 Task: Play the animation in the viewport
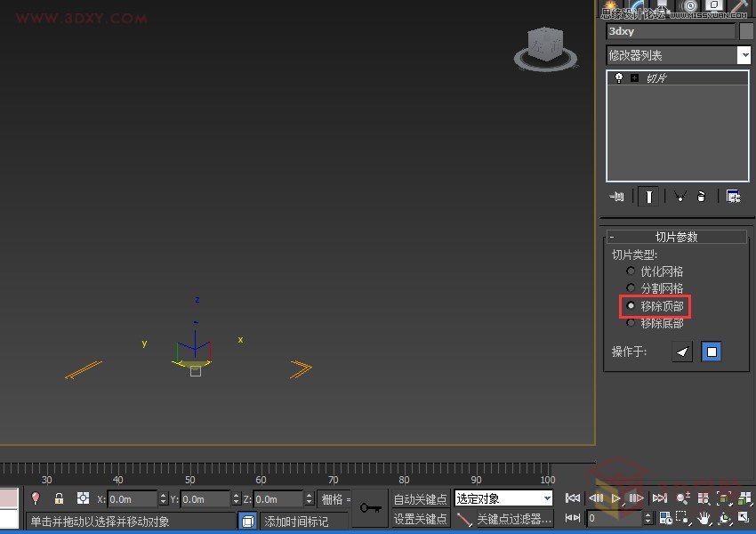[615, 498]
